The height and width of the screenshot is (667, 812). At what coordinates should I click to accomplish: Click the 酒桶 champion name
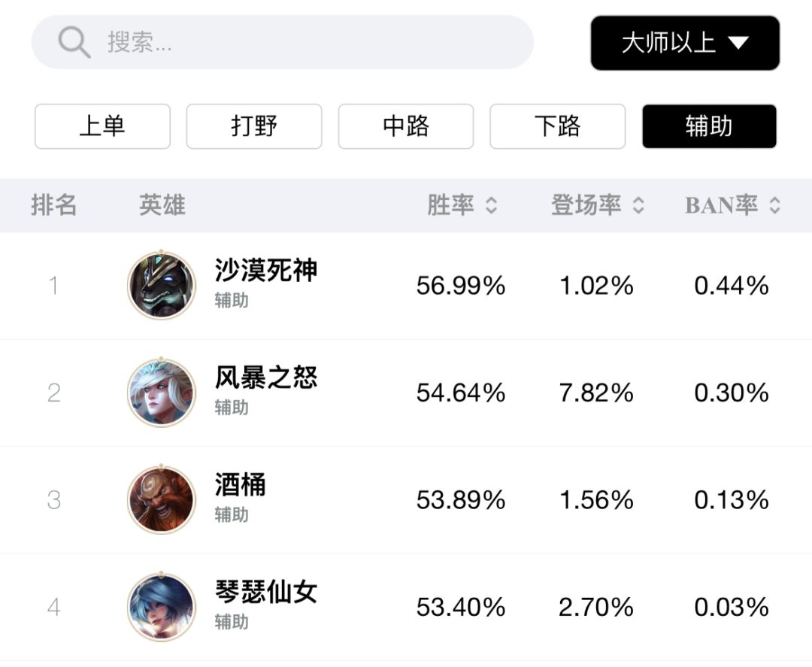click(241, 485)
